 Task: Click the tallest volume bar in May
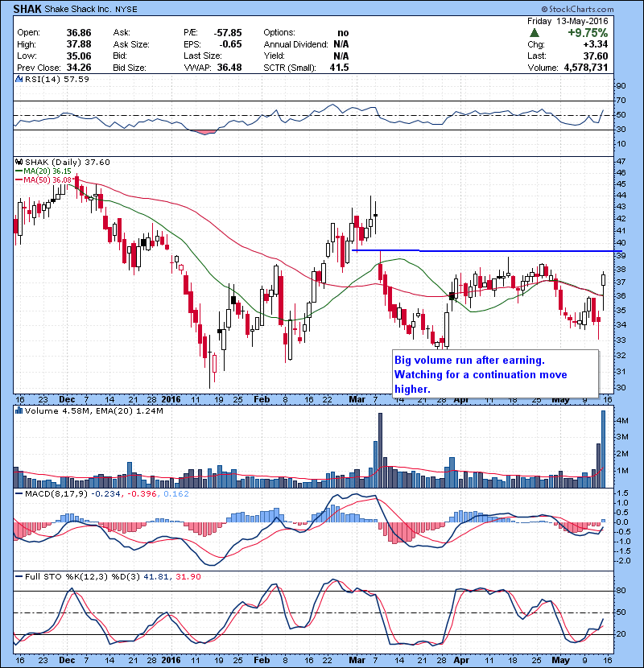click(603, 449)
